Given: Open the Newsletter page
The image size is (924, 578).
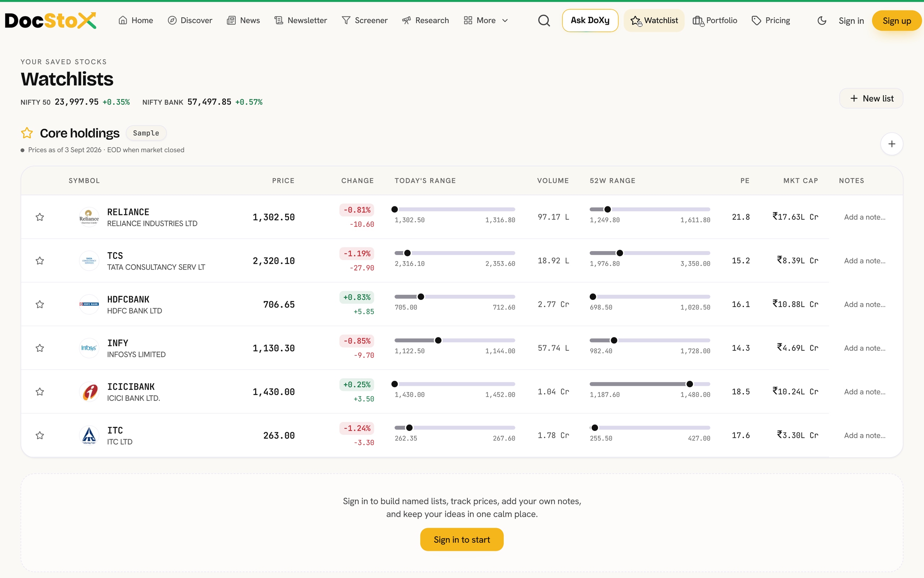Looking at the screenshot, I should (x=301, y=21).
